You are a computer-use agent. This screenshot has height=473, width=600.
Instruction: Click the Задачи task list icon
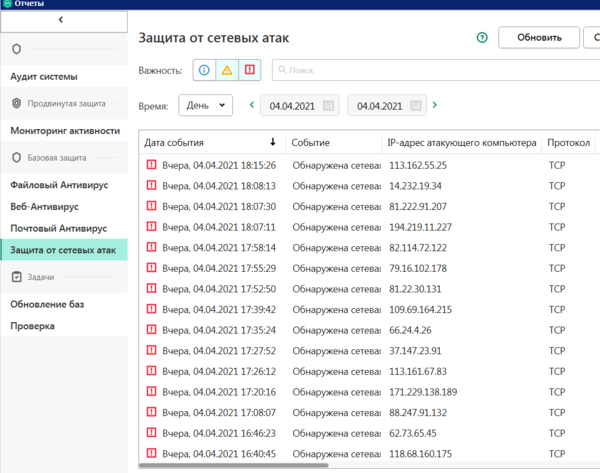[x=17, y=277]
